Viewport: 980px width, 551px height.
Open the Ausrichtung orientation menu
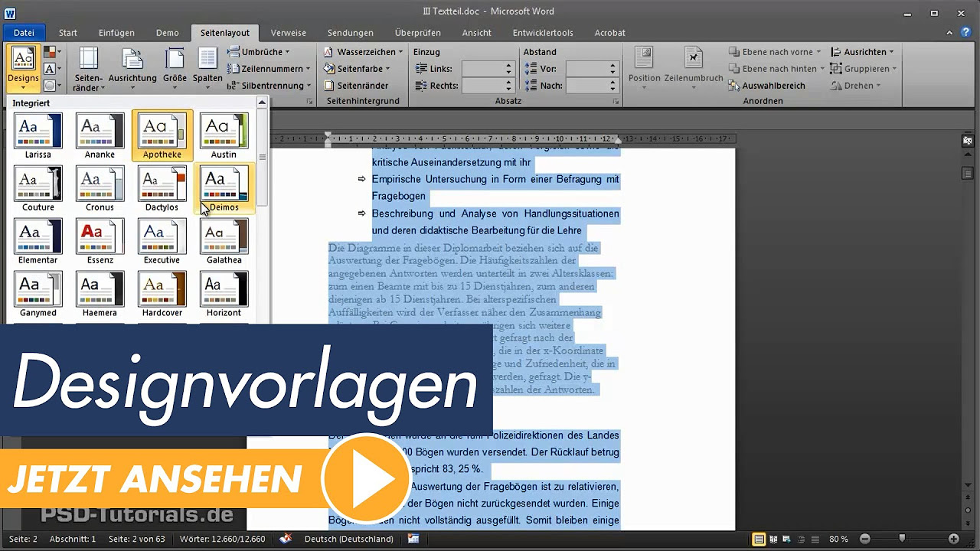pos(132,69)
